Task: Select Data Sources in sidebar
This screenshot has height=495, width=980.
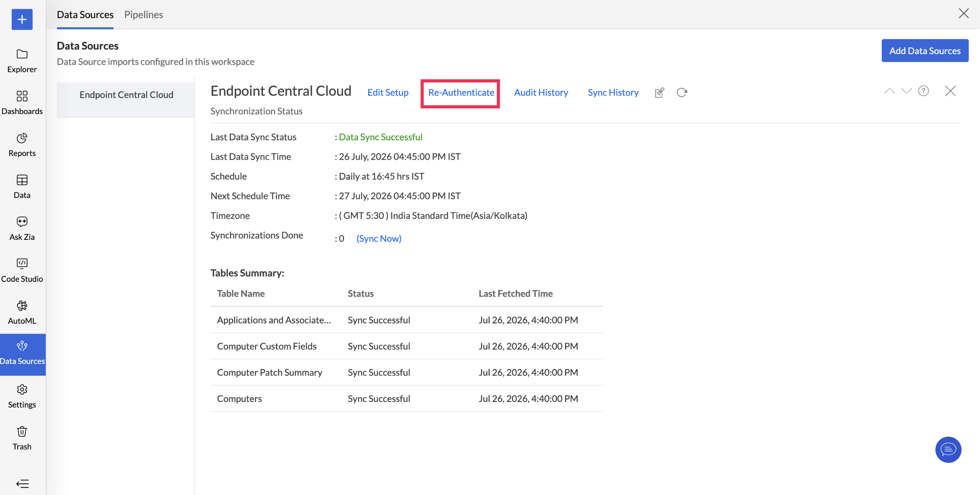Action: tap(22, 354)
